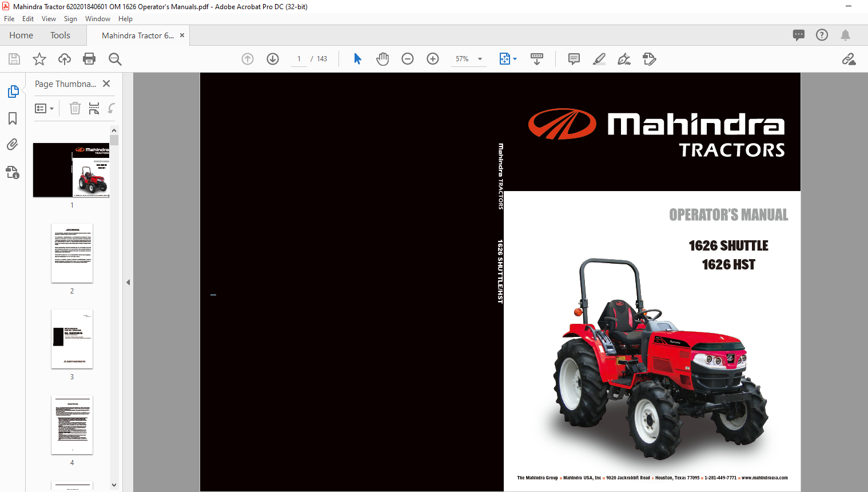Open the chat comments icon

point(799,35)
